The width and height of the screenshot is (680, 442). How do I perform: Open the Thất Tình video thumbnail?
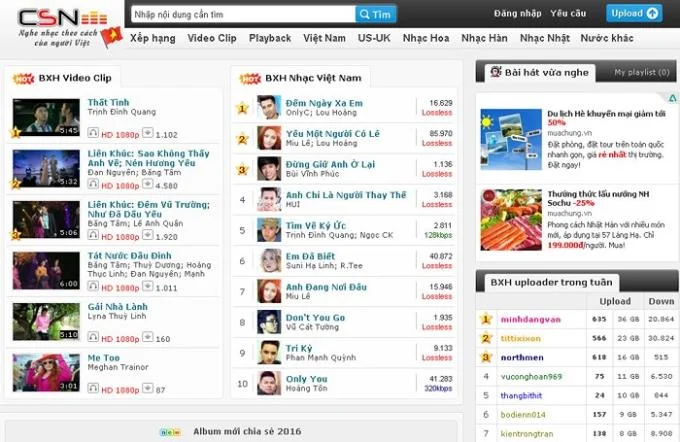(x=46, y=117)
